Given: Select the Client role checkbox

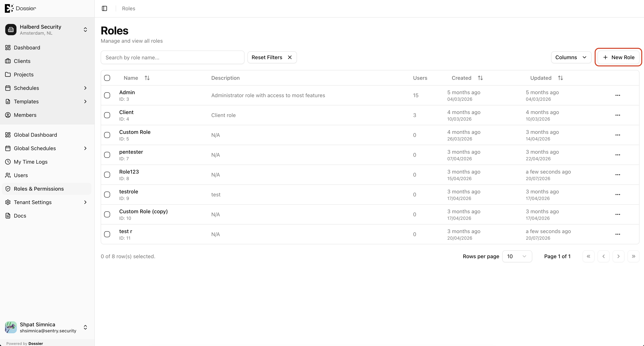Looking at the screenshot, I should [x=107, y=115].
